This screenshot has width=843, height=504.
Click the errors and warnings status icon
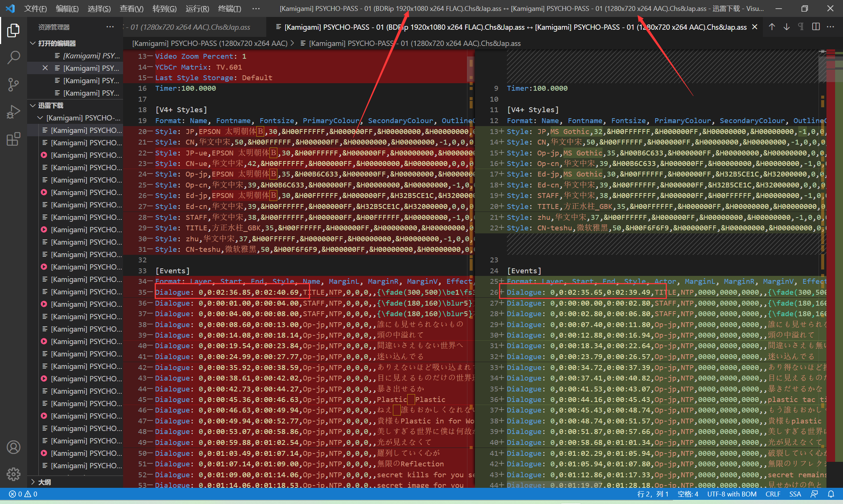pos(23,494)
